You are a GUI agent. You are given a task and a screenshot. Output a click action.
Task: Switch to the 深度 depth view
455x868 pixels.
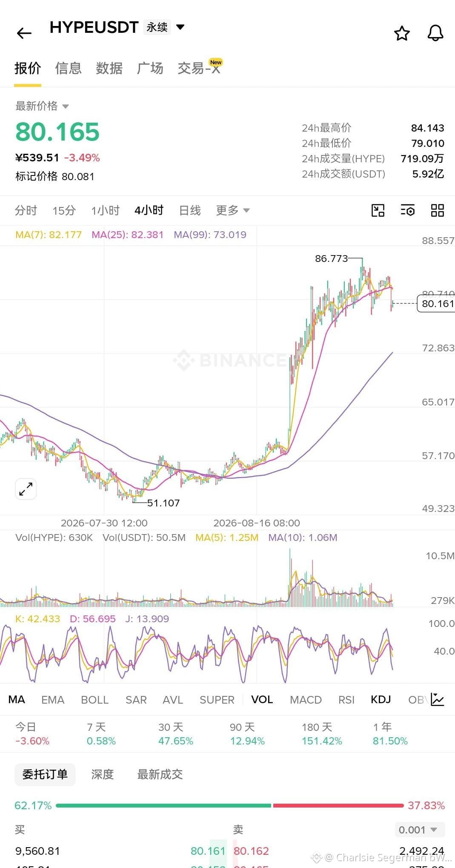(103, 774)
